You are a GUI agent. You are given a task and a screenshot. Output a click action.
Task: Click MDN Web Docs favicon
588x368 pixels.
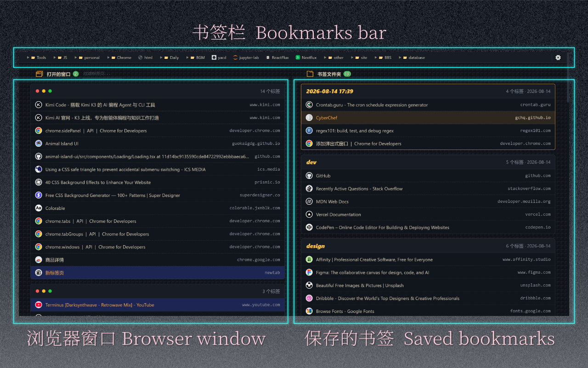(x=309, y=201)
